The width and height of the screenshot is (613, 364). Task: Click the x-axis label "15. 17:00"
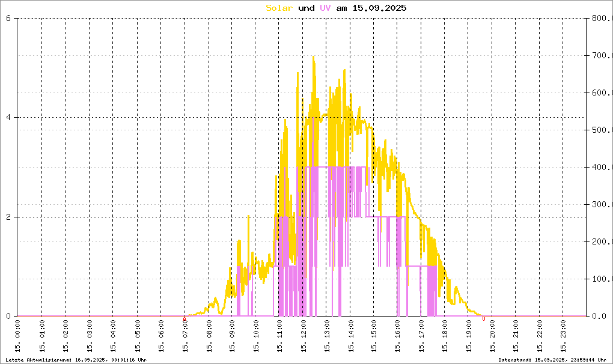pos(421,336)
